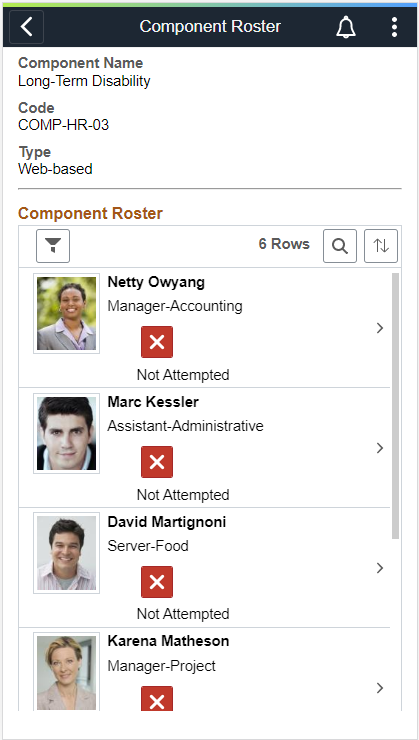Open the notifications bell
The height and width of the screenshot is (740, 419).
coord(346,27)
